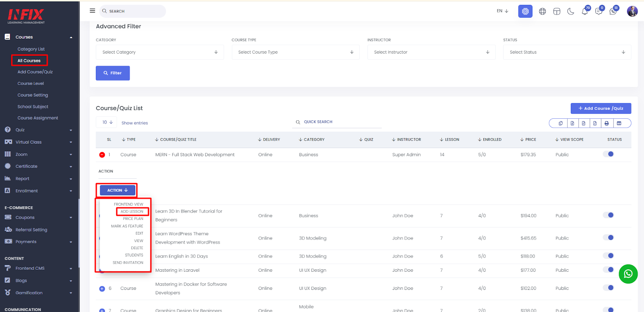The width and height of the screenshot is (644, 312).
Task: Toggle status of Learn WordPress Theme course
Action: click(608, 238)
